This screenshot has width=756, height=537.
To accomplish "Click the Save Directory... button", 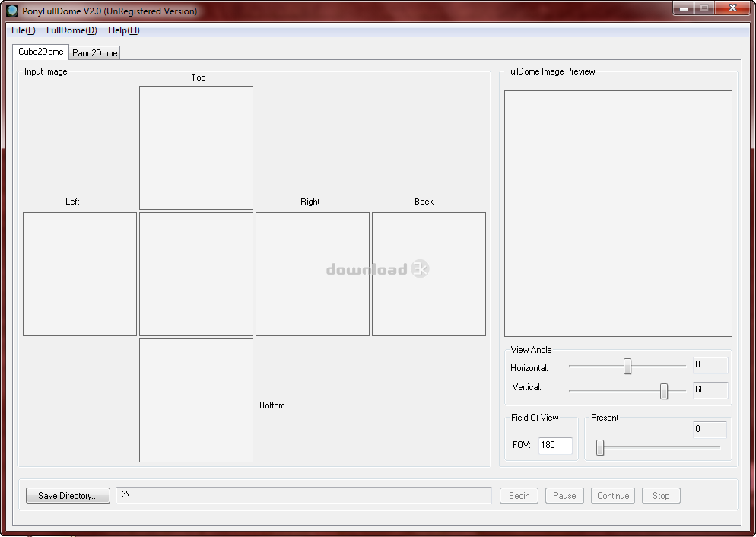I will coord(68,495).
